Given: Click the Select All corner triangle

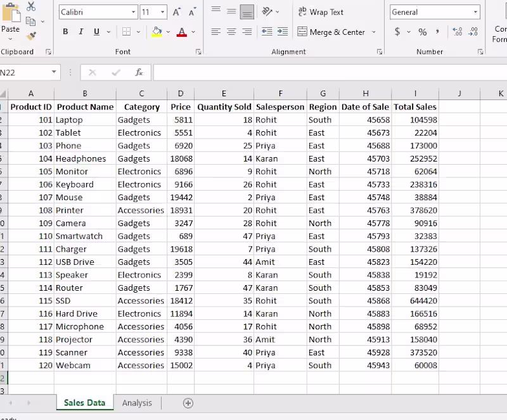Looking at the screenshot, I should [x=3, y=94].
